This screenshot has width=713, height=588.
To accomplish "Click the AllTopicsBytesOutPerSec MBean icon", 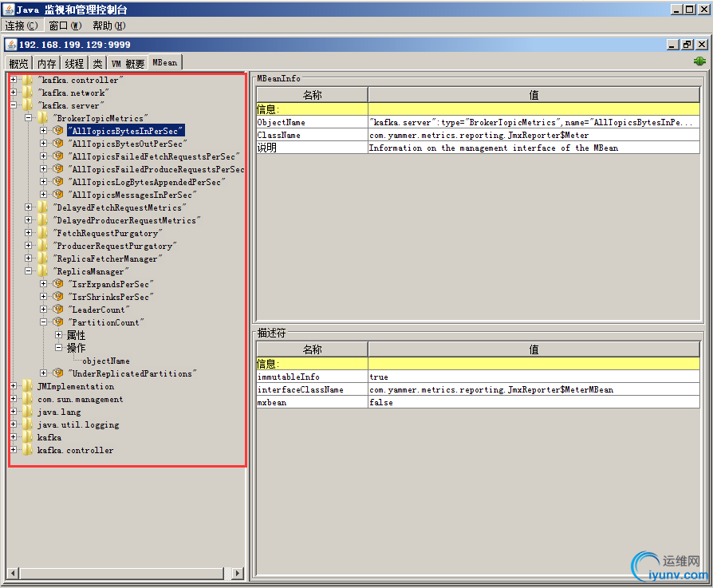I will [x=57, y=144].
